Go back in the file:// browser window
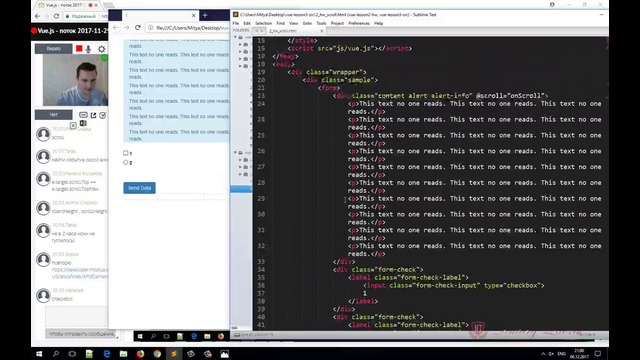This screenshot has width=640, height=360. click(x=116, y=27)
